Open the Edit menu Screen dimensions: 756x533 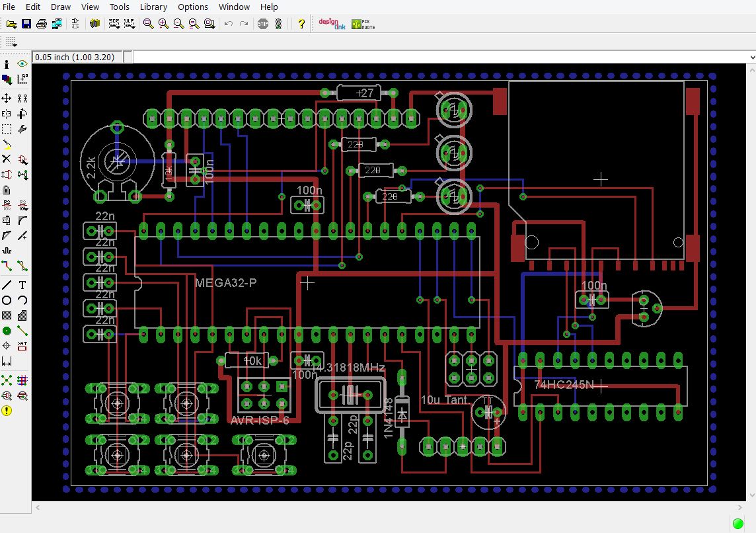coord(33,7)
